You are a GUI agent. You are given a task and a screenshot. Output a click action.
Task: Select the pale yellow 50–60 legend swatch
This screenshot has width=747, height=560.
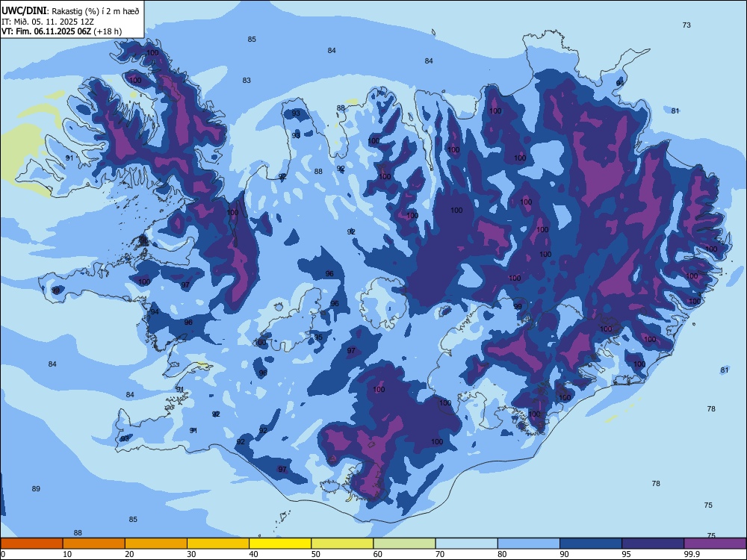(342, 544)
